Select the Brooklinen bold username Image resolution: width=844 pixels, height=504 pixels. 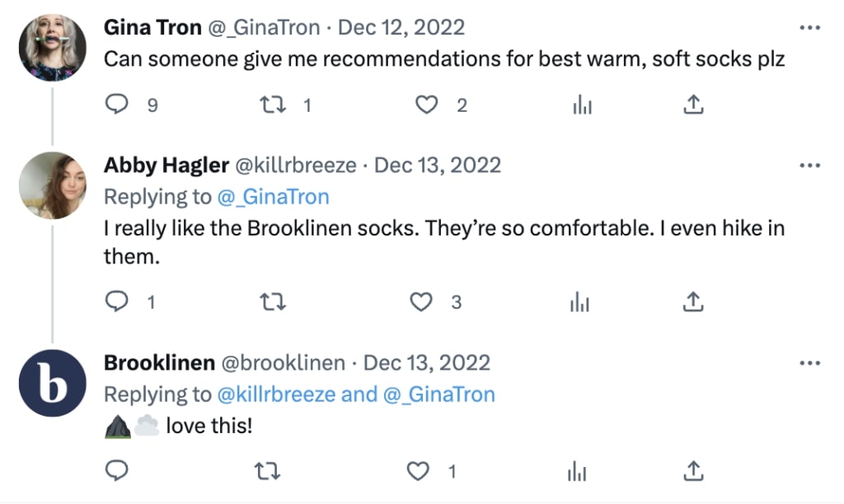coord(159,362)
